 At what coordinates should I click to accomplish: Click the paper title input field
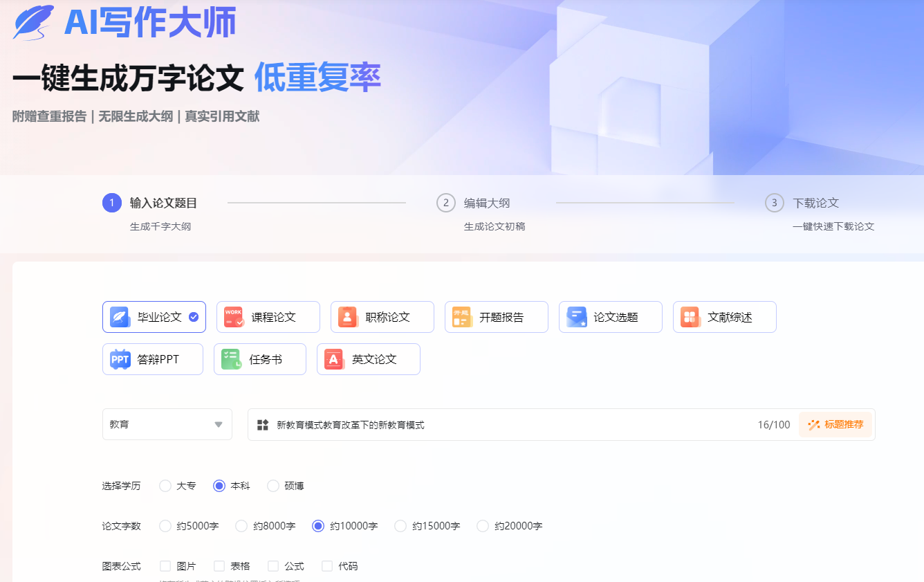pyautogui.click(x=562, y=424)
